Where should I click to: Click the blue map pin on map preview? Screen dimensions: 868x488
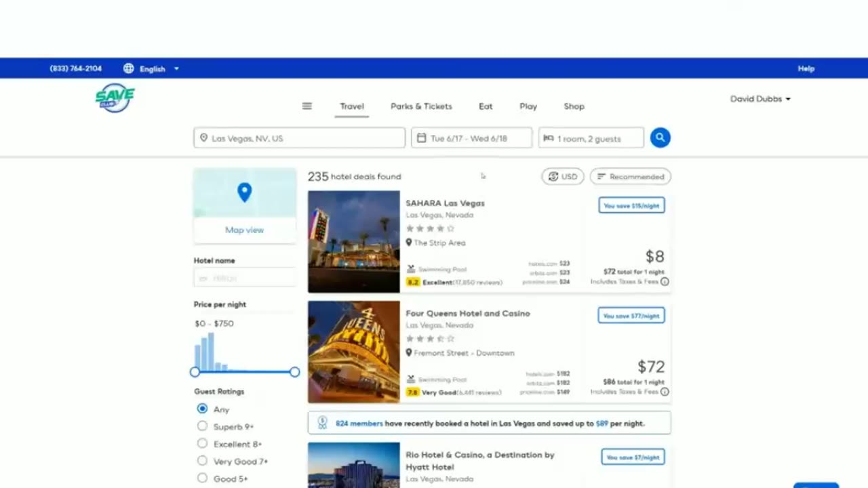pos(245,192)
